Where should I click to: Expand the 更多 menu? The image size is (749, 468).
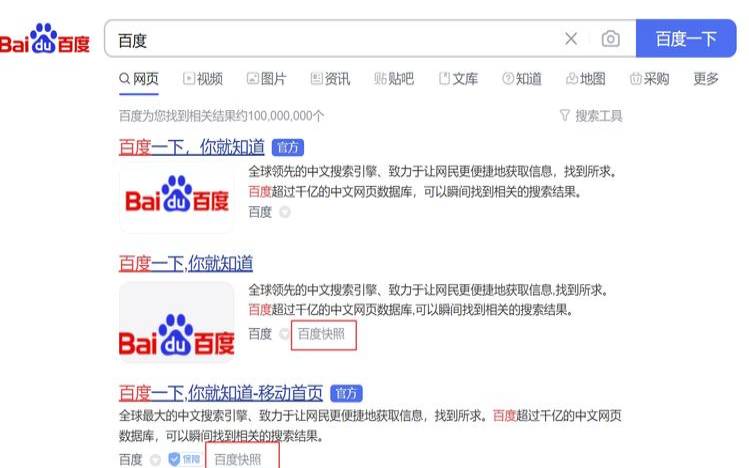point(706,79)
